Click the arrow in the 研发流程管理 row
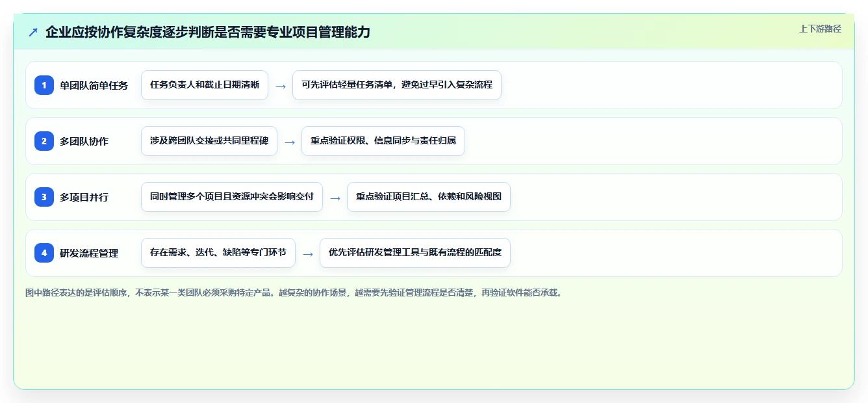The image size is (868, 403). pos(308,253)
